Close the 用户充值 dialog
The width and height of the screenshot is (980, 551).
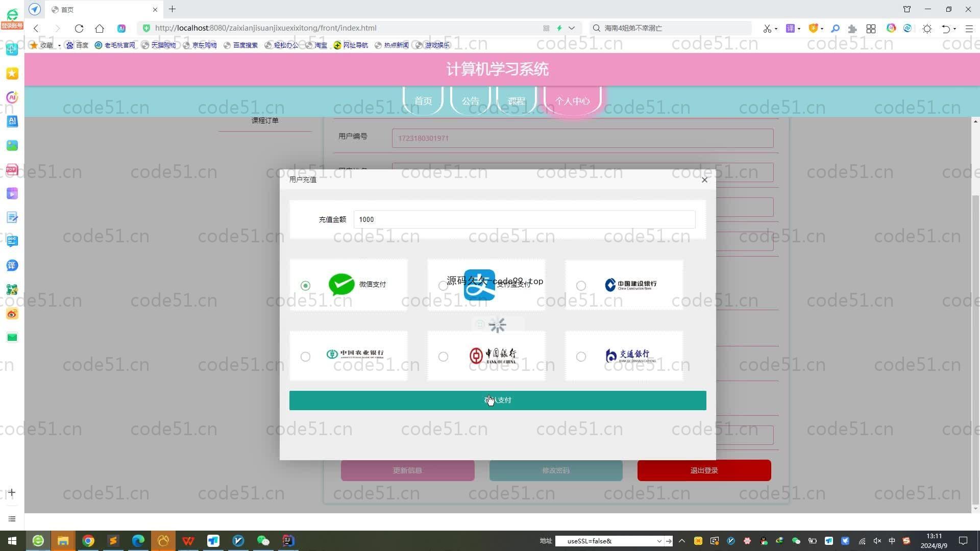point(704,180)
